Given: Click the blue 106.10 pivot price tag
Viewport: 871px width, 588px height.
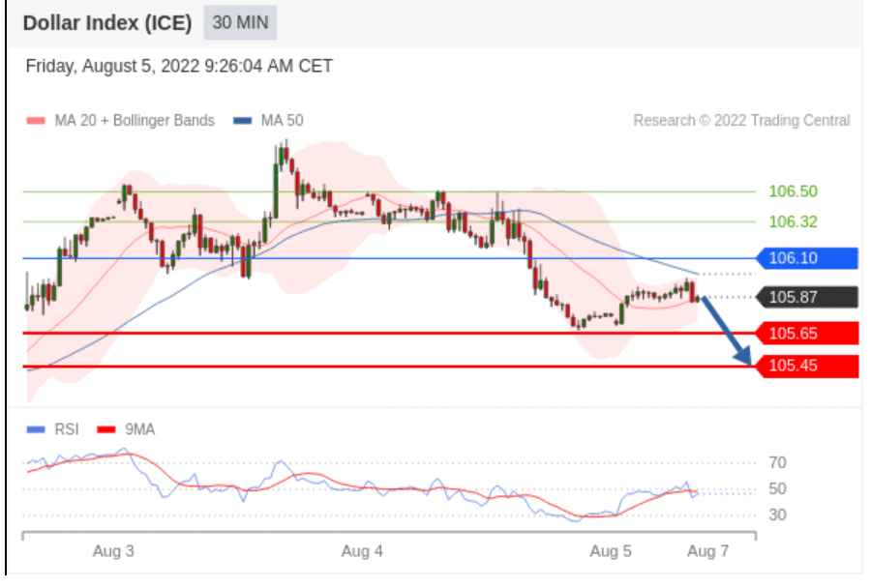Looking at the screenshot, I should (x=807, y=258).
